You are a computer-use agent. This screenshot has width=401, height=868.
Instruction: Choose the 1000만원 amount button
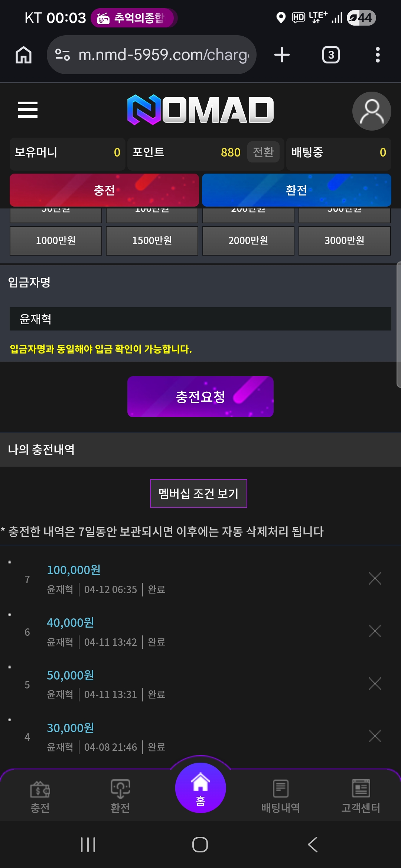[x=56, y=241]
